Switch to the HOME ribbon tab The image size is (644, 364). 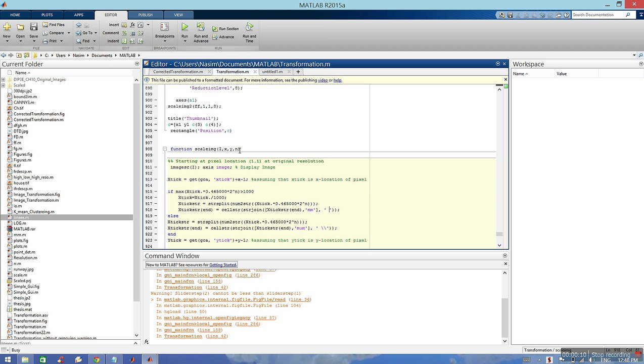coord(15,15)
